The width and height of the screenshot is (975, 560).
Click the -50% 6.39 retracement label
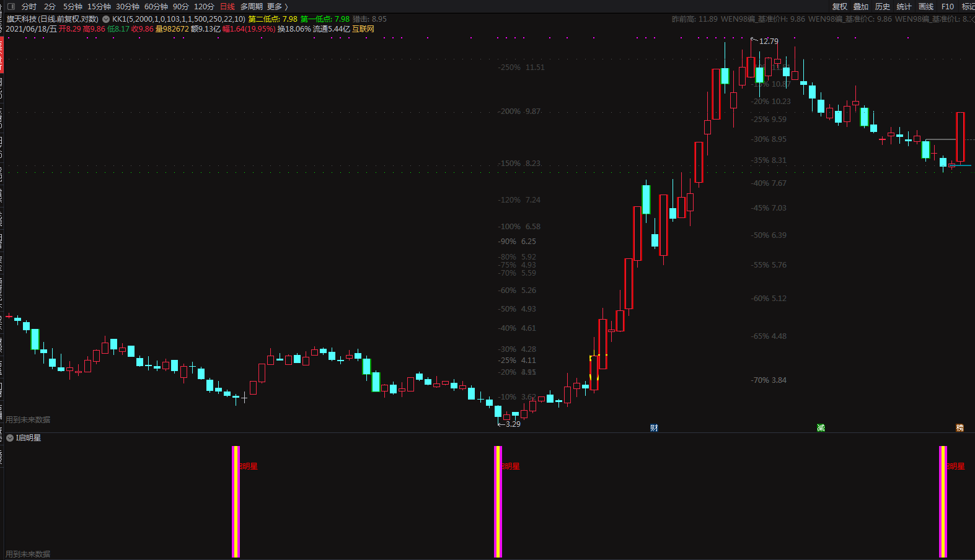[x=769, y=235]
